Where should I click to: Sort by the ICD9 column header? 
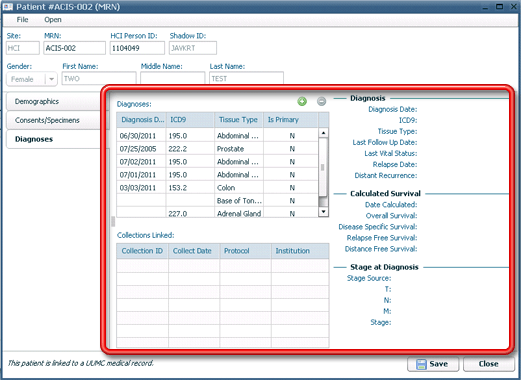point(190,120)
